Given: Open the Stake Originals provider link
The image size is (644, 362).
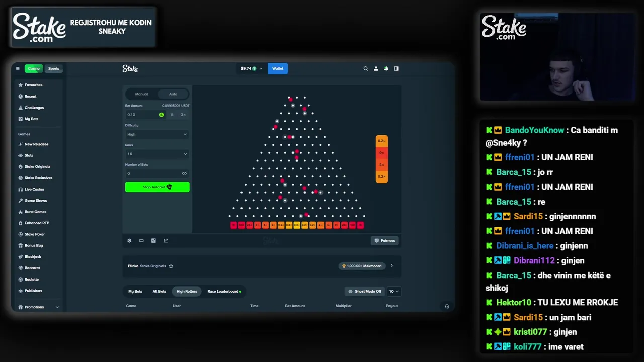Looking at the screenshot, I should click(x=153, y=266).
